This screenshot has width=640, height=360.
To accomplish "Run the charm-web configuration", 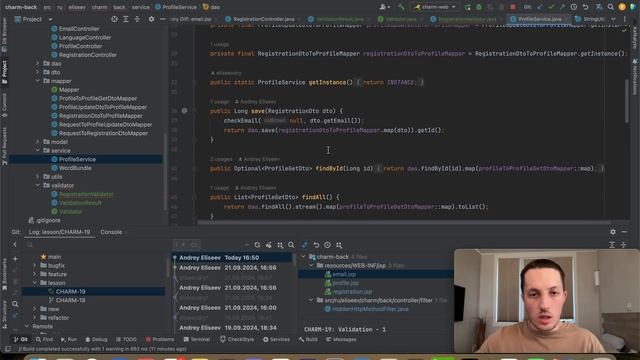I will click(468, 7).
